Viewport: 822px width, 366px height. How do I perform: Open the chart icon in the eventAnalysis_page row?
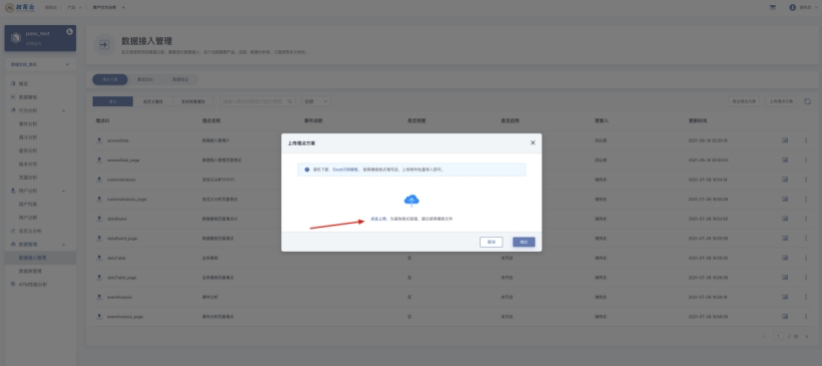click(785, 317)
